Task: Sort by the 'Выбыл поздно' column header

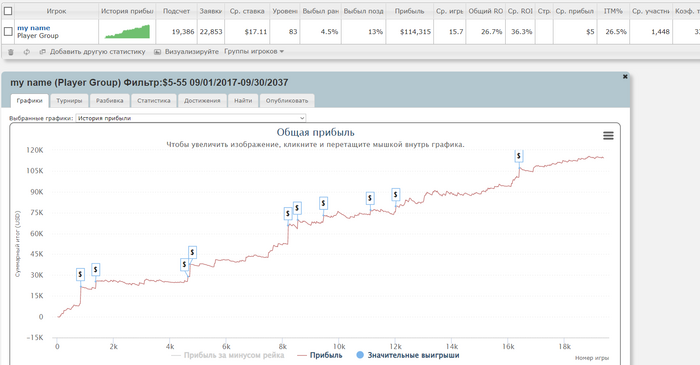Action: click(x=363, y=11)
